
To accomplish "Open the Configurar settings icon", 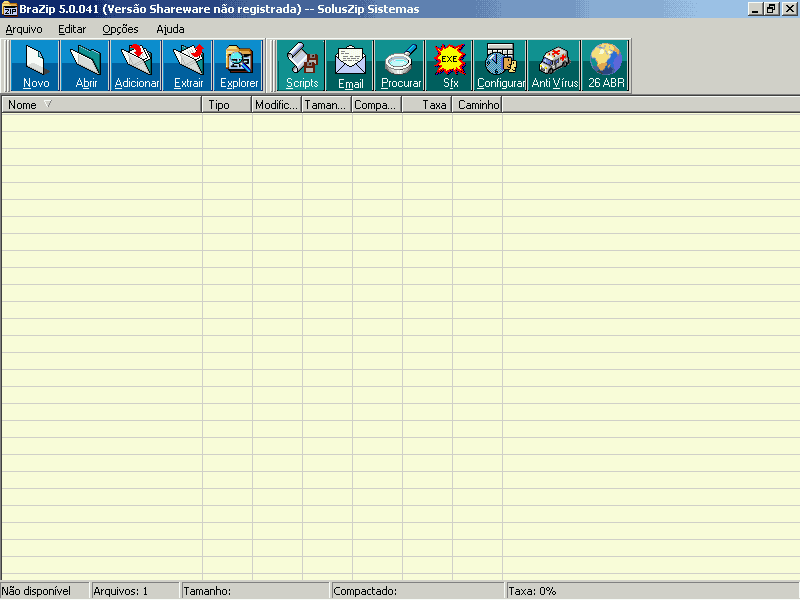I will coord(500,66).
